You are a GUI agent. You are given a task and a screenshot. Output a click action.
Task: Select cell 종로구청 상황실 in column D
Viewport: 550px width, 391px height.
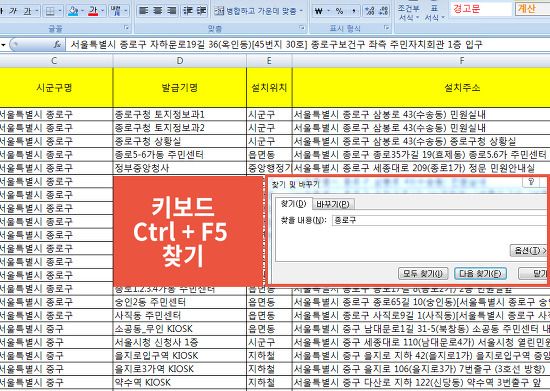point(180,141)
